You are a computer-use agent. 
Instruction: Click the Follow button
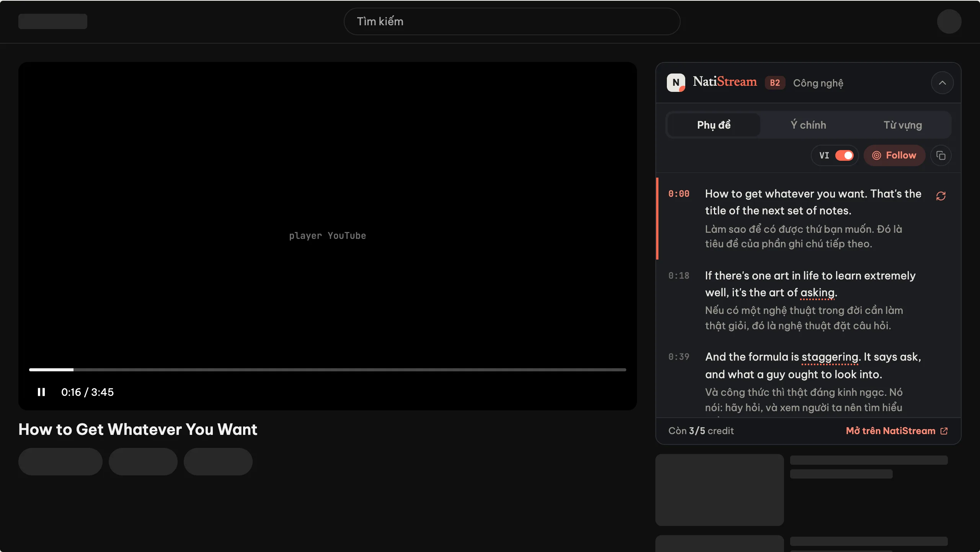pos(894,155)
